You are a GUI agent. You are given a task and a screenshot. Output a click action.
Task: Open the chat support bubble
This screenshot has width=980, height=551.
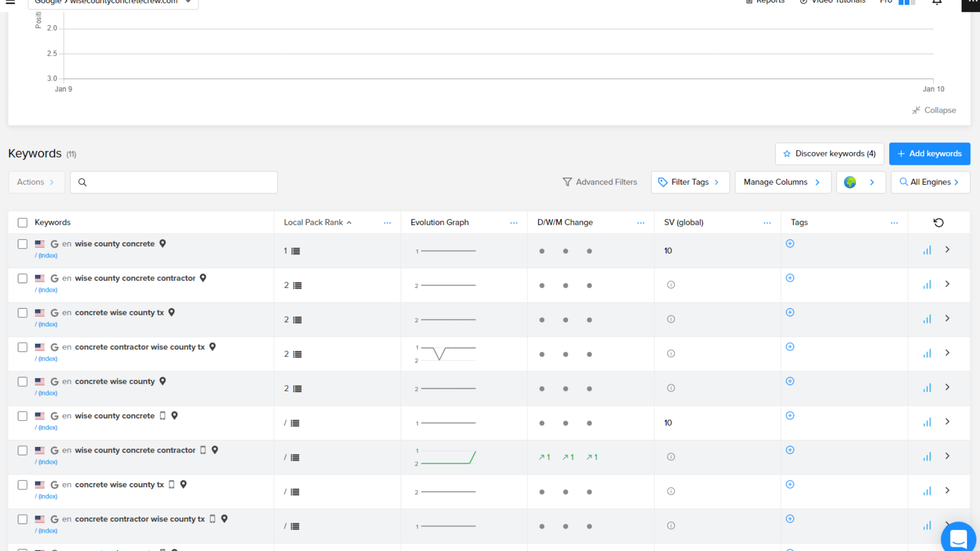(958, 538)
